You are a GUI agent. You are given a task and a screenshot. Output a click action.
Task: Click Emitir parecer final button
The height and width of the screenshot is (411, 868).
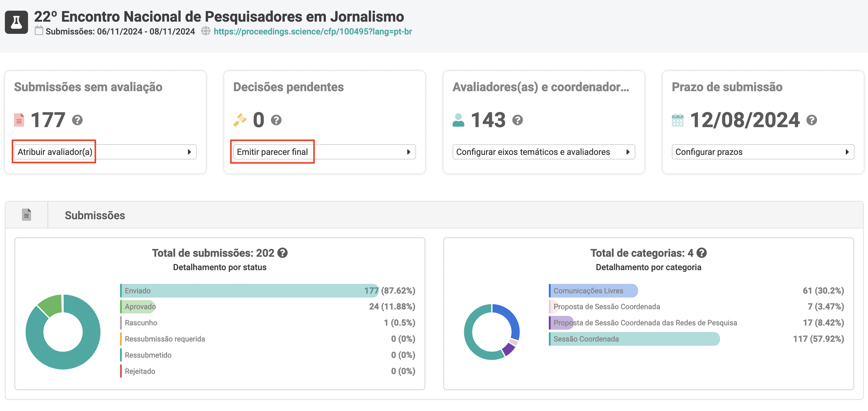[324, 152]
